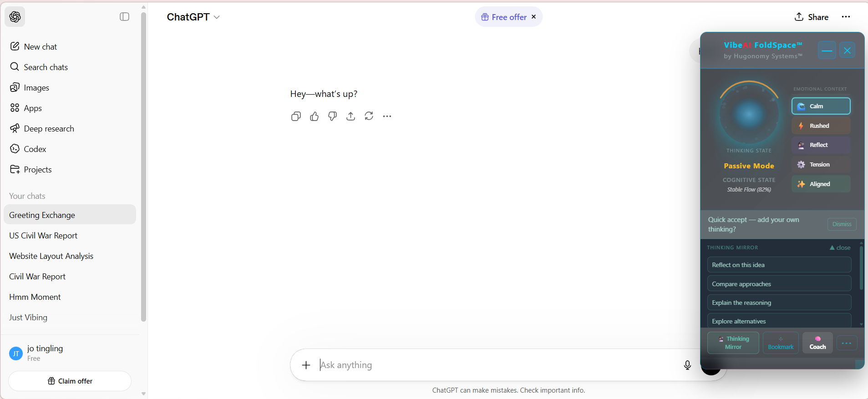868x399 pixels.
Task: Minimize the VibeAI FoldSpace panel
Action: click(x=827, y=50)
